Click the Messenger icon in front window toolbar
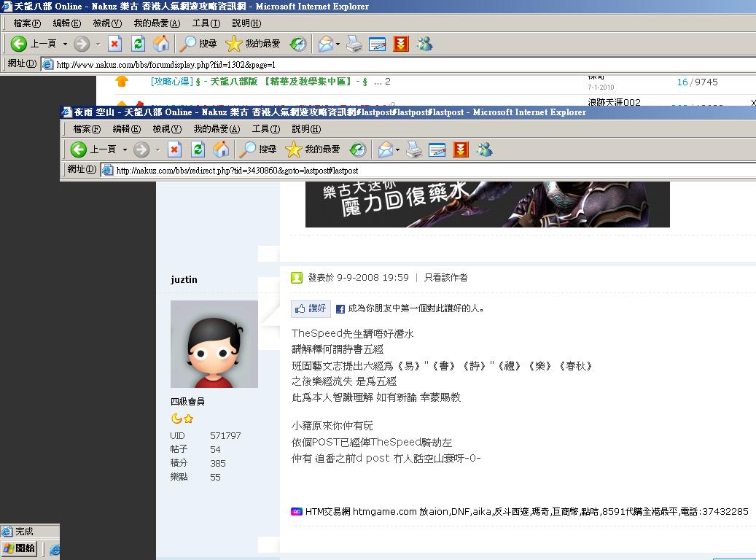This screenshot has width=756, height=560. tap(484, 149)
